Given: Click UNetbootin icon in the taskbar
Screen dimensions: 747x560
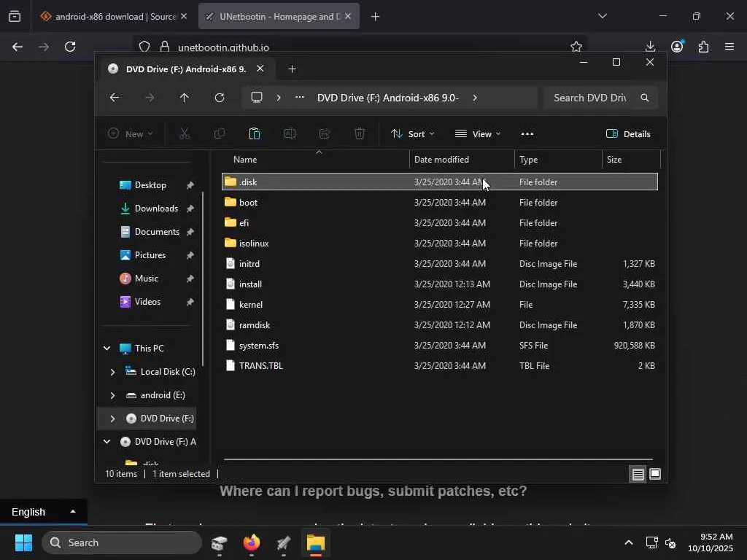Looking at the screenshot, I should [x=284, y=542].
